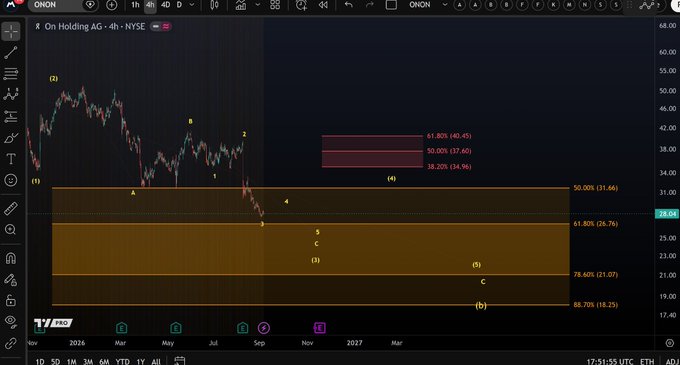Click the link drawings icon in sidebar
The image size is (680, 365).
pos(11,343)
